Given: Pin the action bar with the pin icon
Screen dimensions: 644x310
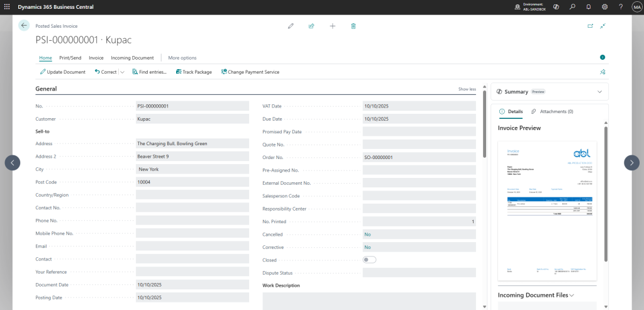Looking at the screenshot, I should (602, 72).
